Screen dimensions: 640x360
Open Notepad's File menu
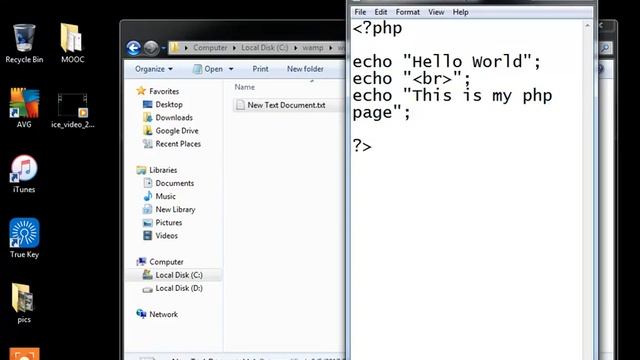coord(360,12)
